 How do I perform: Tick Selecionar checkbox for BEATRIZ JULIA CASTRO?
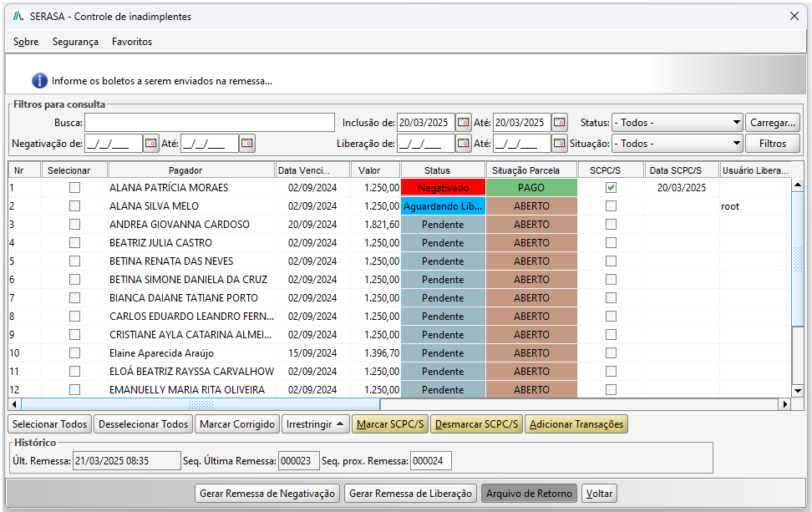pos(74,243)
